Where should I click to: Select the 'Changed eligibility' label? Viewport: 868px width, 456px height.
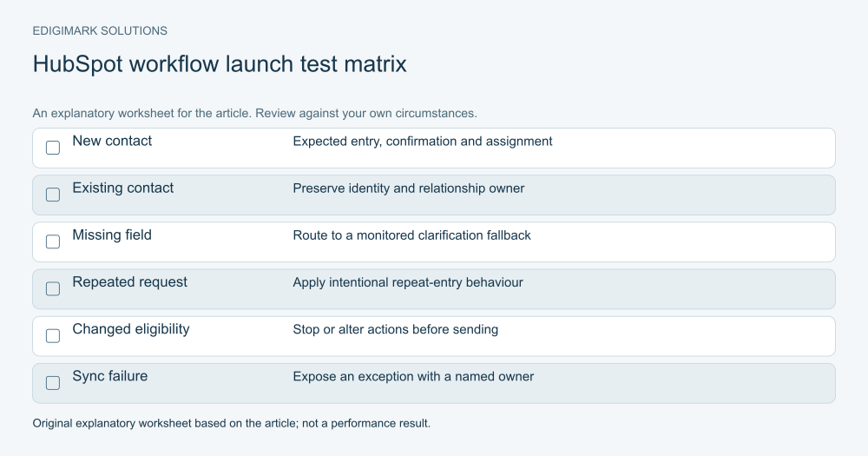pos(131,329)
